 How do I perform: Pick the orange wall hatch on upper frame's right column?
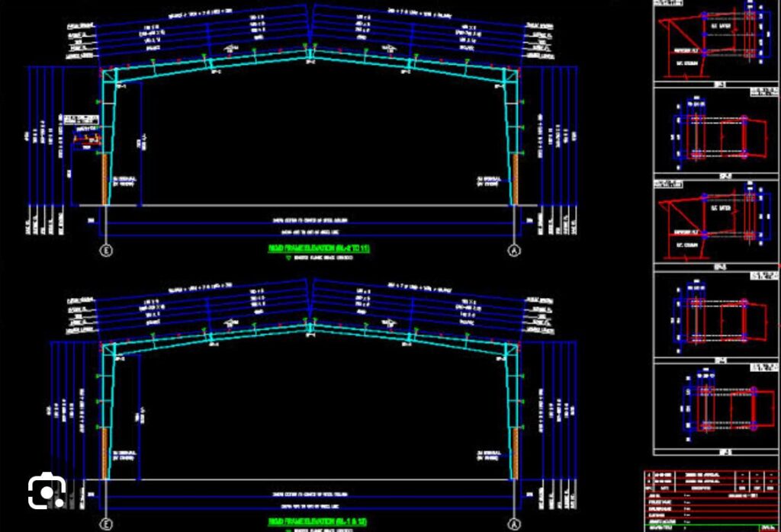tap(516, 178)
